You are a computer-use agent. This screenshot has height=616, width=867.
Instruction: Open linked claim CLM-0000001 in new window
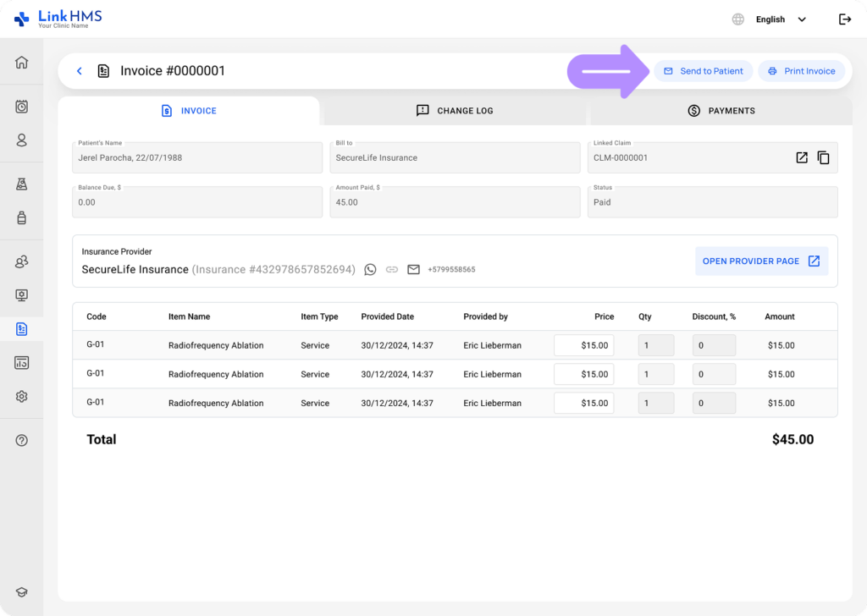point(802,157)
